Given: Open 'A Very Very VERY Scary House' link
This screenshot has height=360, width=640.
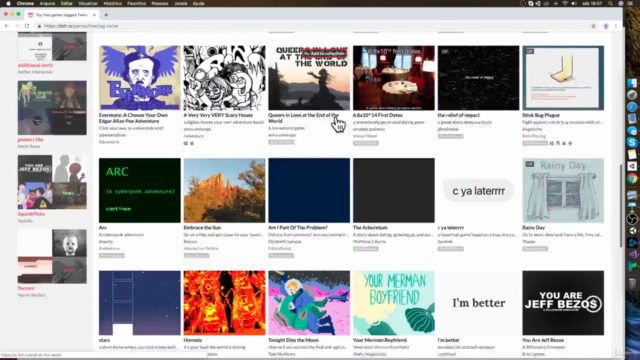Looking at the screenshot, I should click(x=218, y=115).
